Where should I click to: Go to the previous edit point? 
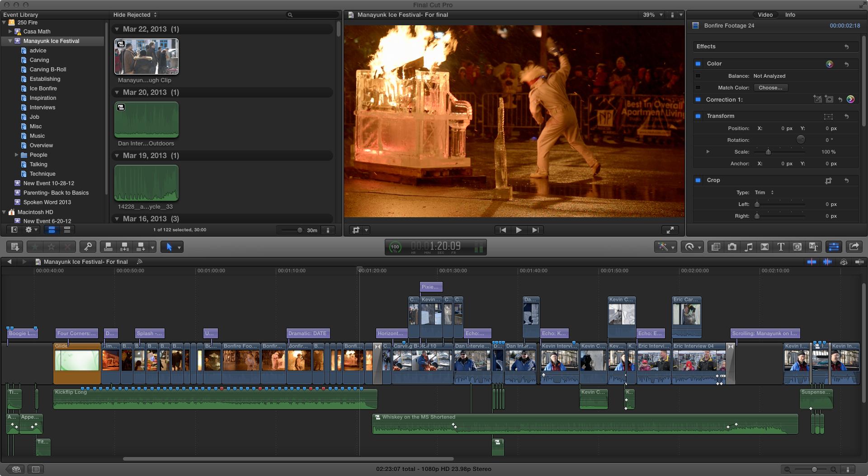pos(503,230)
